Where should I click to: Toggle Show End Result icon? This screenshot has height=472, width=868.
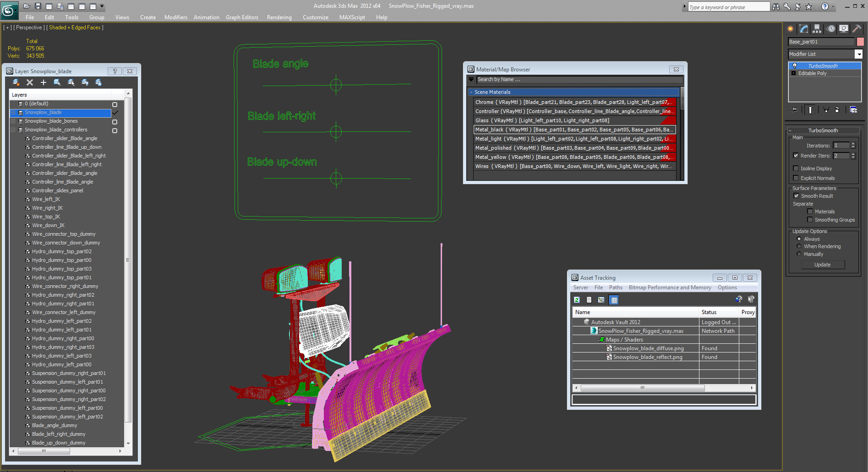810,110
